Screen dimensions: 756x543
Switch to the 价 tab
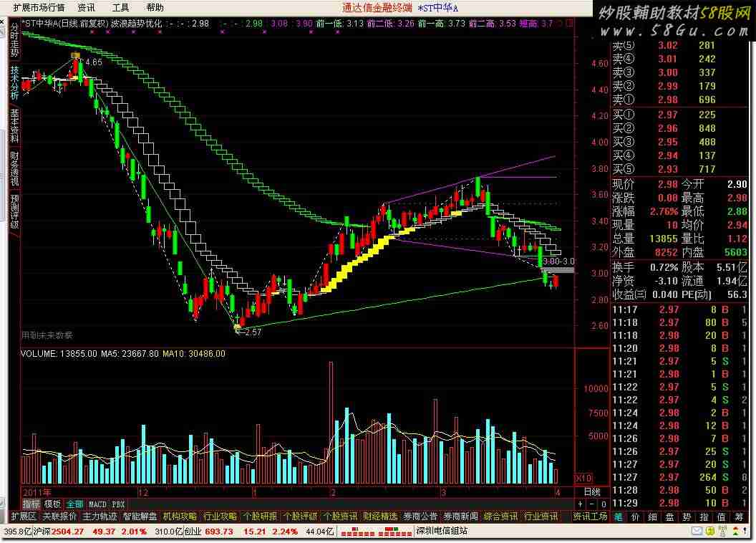(x=636, y=517)
